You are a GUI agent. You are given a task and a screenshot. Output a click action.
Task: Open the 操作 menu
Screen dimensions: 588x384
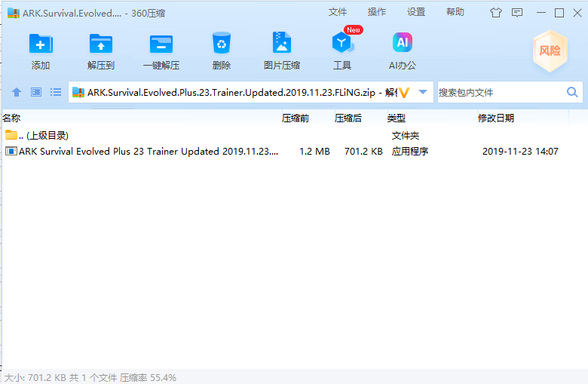(377, 12)
